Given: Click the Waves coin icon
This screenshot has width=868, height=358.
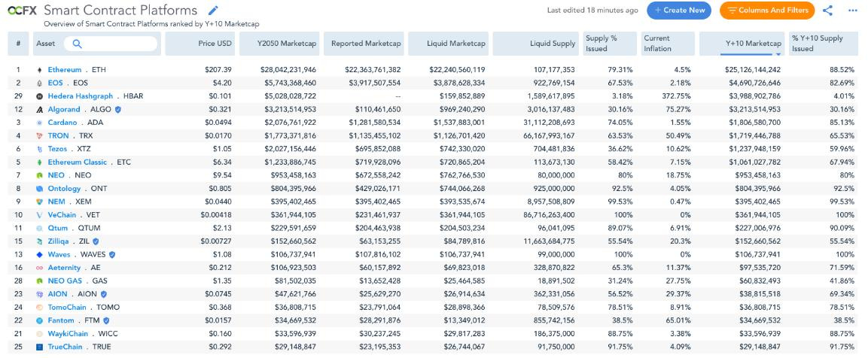Looking at the screenshot, I should pos(39,254).
